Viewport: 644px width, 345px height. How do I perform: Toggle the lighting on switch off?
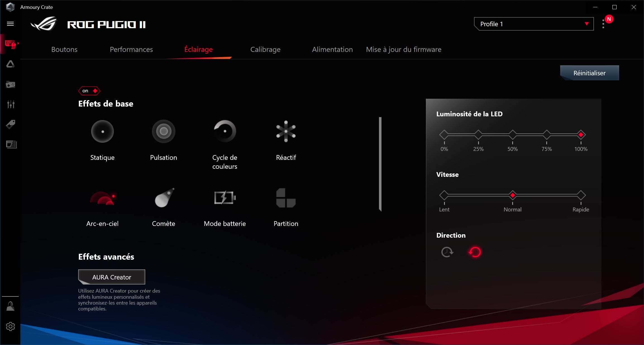[x=89, y=91]
